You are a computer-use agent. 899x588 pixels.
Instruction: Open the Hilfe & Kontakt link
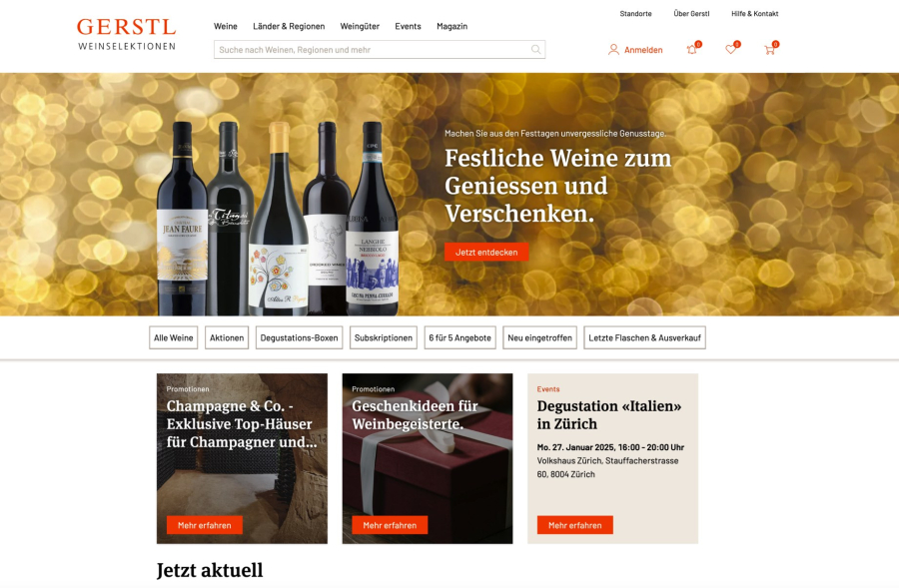754,14
